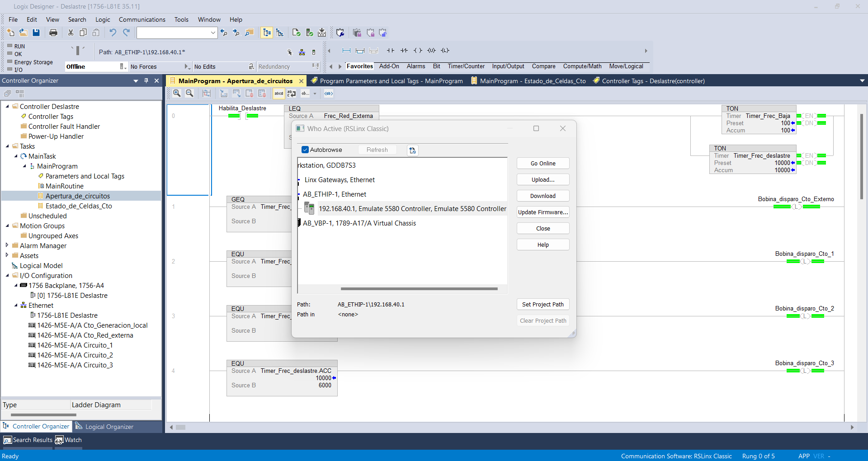Toggle the Controller Organizer view button in toolbar
Screen dimensions: 868x461
click(267, 33)
